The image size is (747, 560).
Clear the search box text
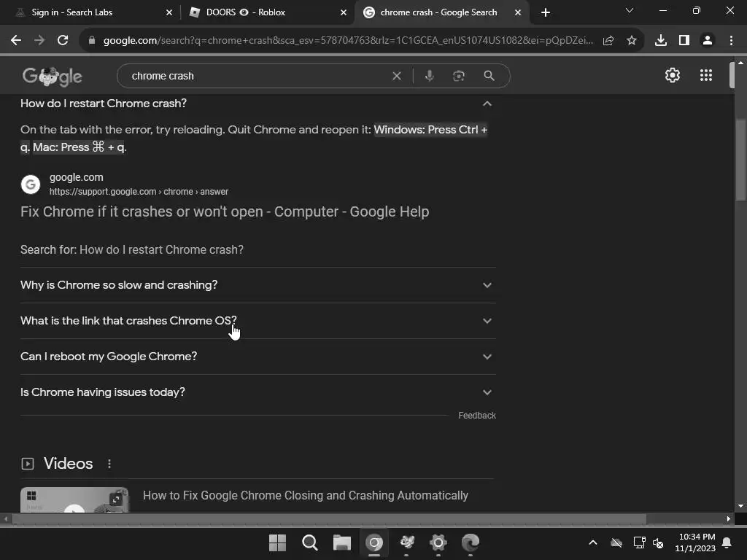coord(396,76)
